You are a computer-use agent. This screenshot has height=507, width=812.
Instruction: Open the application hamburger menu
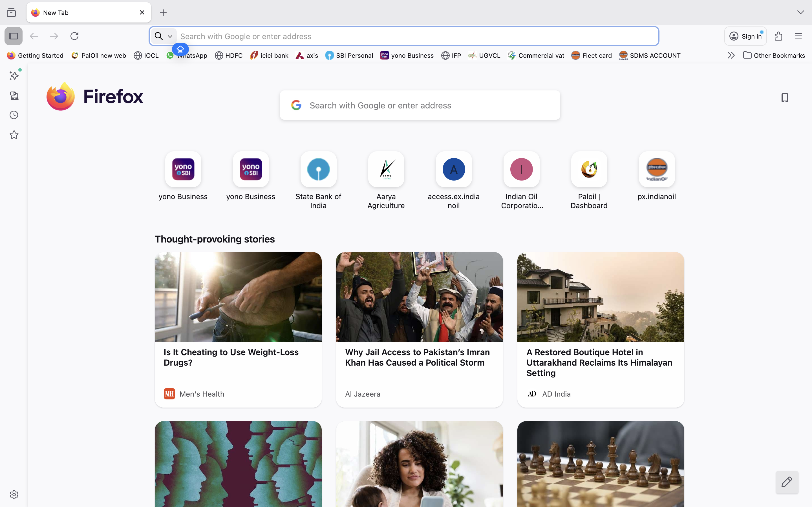coord(798,36)
